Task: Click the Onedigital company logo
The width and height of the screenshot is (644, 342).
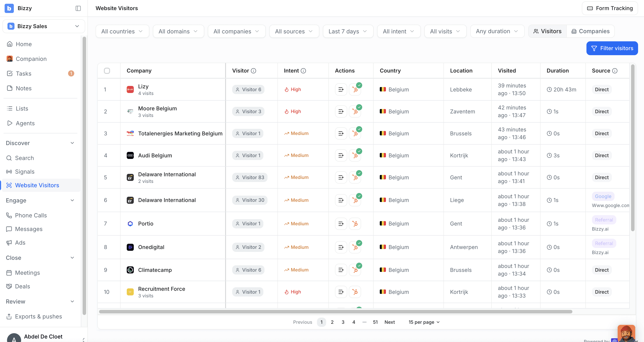Action: pos(130,247)
